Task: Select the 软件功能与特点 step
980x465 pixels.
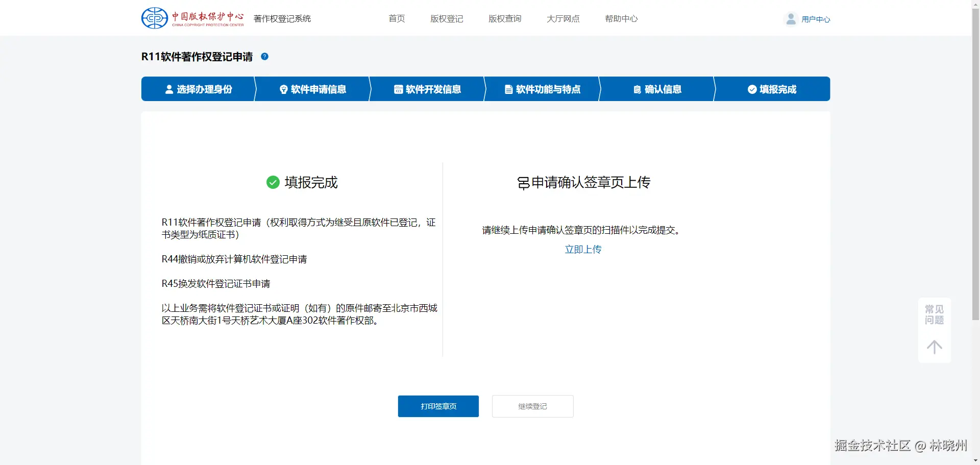Action: 543,89
